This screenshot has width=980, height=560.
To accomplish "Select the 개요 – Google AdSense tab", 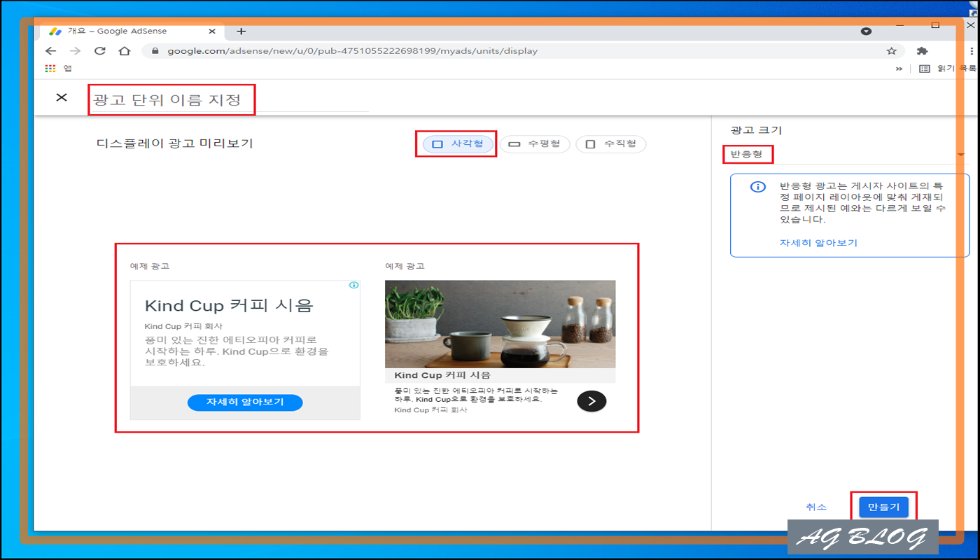I will (132, 31).
